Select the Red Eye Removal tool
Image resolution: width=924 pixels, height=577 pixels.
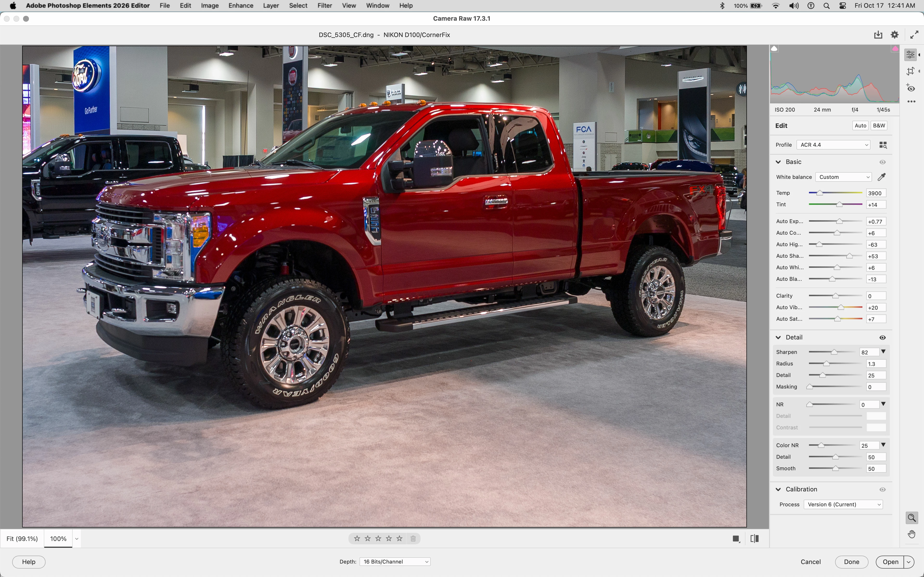pos(911,88)
